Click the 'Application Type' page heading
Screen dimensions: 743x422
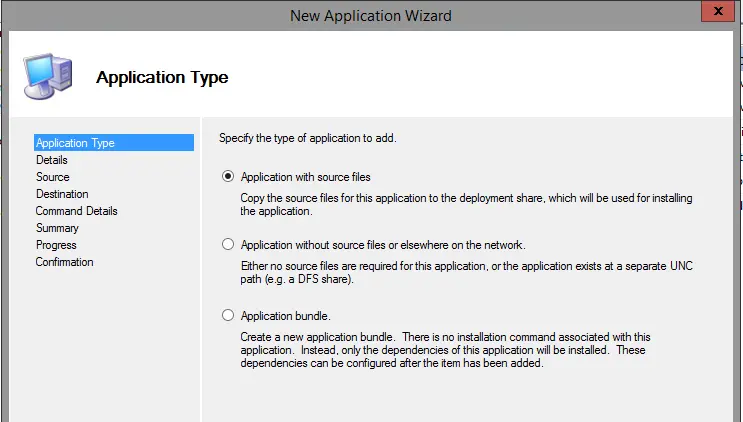(162, 77)
